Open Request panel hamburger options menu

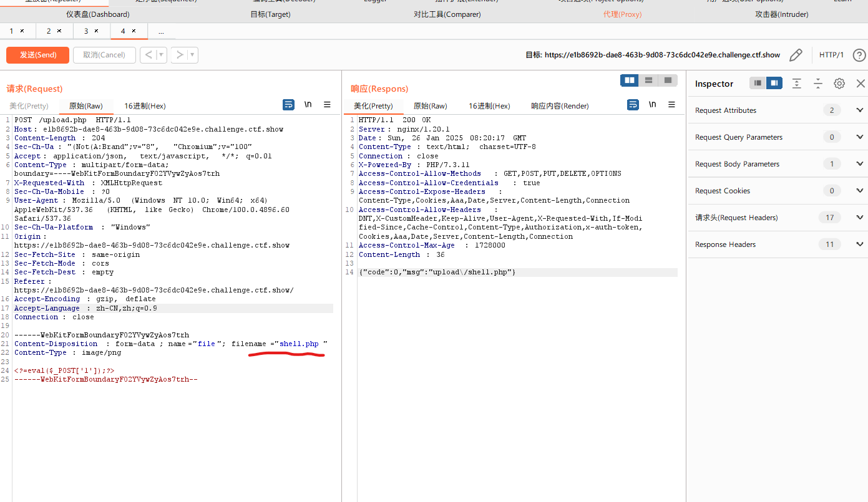pyautogui.click(x=327, y=105)
